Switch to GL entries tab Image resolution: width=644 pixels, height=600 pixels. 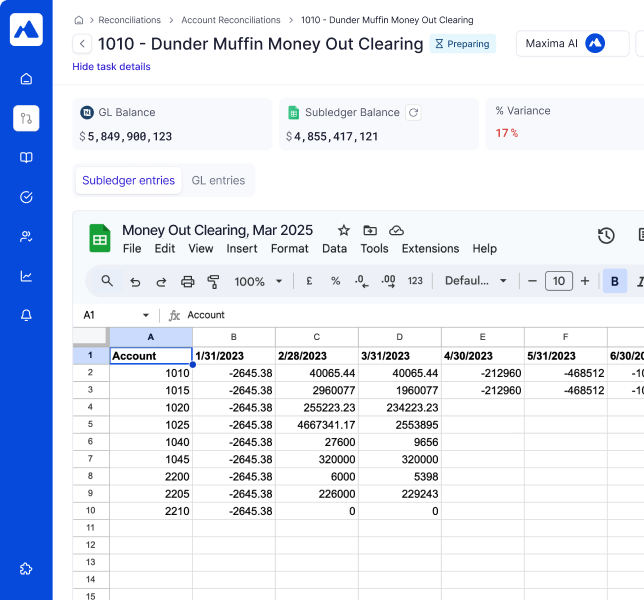[x=218, y=180]
